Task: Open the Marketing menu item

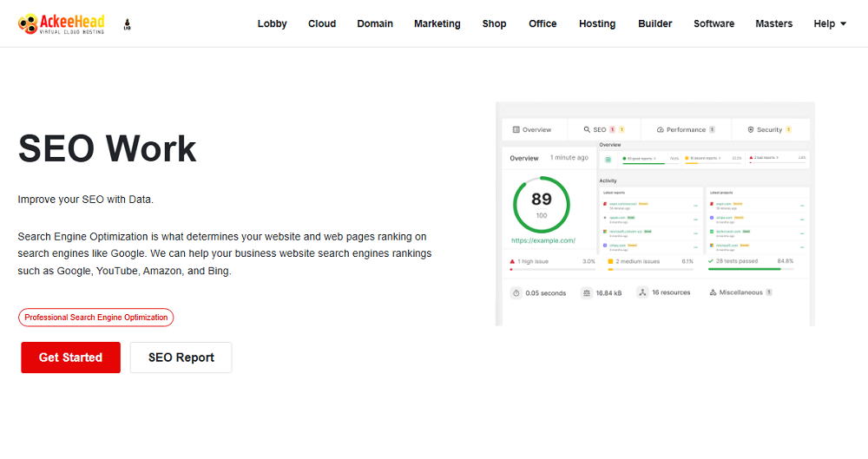Action: click(x=437, y=23)
